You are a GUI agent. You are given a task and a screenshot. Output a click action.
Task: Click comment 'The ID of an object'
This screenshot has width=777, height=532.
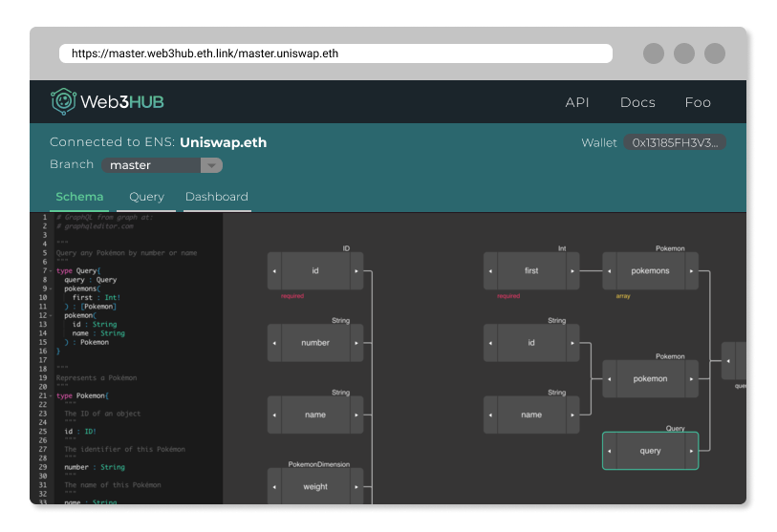(102, 414)
